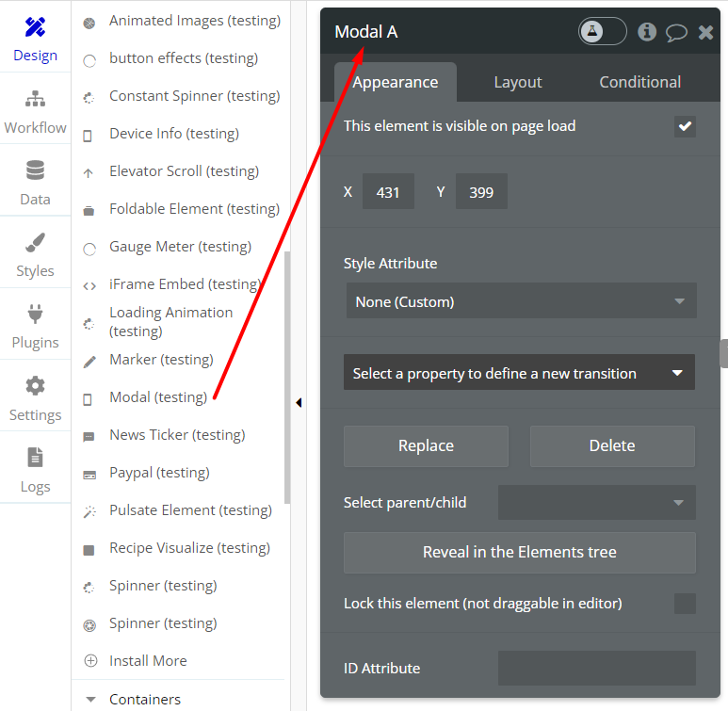Click the Marker pencil icon
This screenshot has height=711, width=728.
point(89,362)
